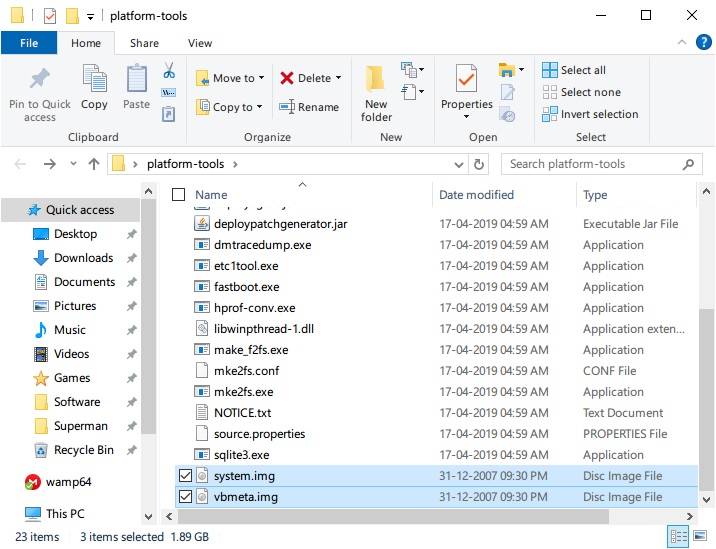
Task: Click Select none
Action: pyautogui.click(x=581, y=92)
